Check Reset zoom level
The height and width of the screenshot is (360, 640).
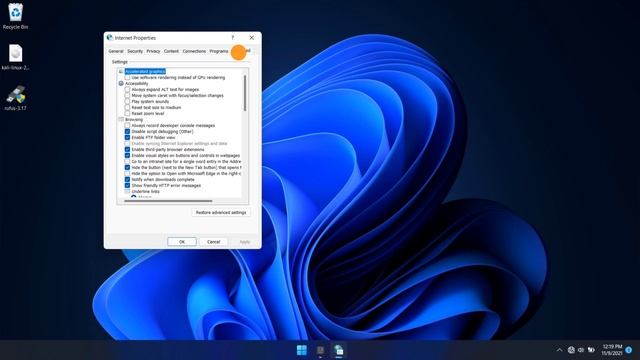pyautogui.click(x=127, y=113)
